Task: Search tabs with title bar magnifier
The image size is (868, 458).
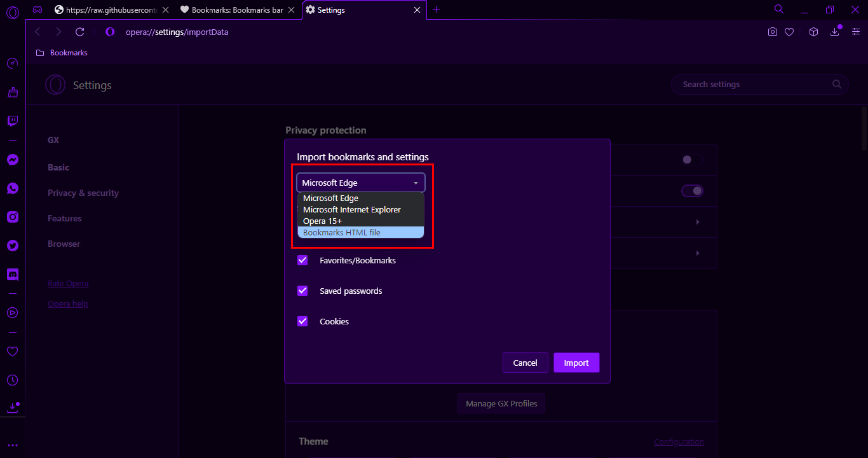Action: point(779,9)
